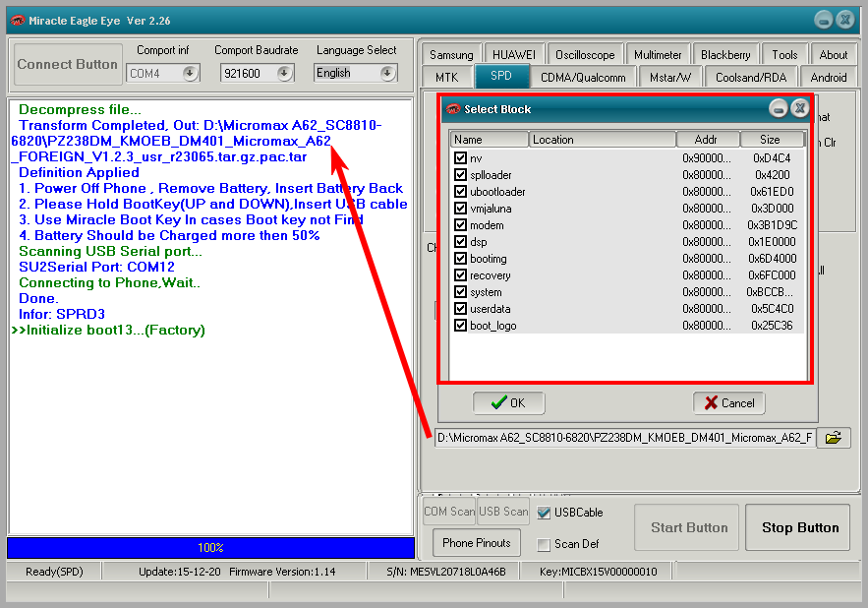The width and height of the screenshot is (868, 608).
Task: Select the SPD tab
Action: (x=501, y=76)
